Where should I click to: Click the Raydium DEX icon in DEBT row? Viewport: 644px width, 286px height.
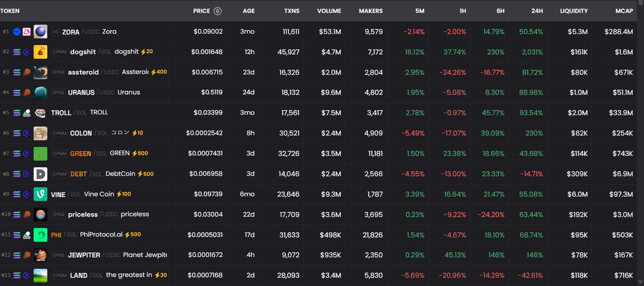tap(26, 174)
